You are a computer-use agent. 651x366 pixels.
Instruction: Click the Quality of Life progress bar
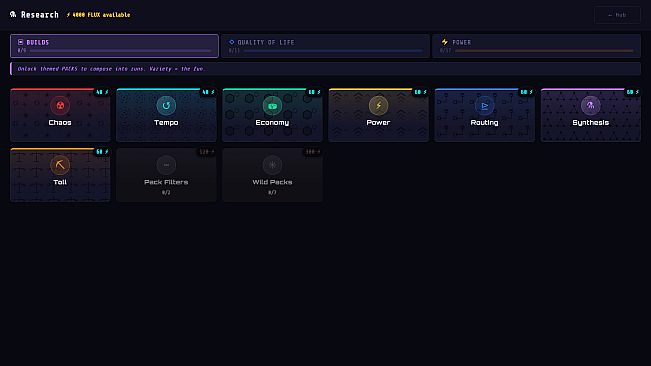[x=333, y=51]
